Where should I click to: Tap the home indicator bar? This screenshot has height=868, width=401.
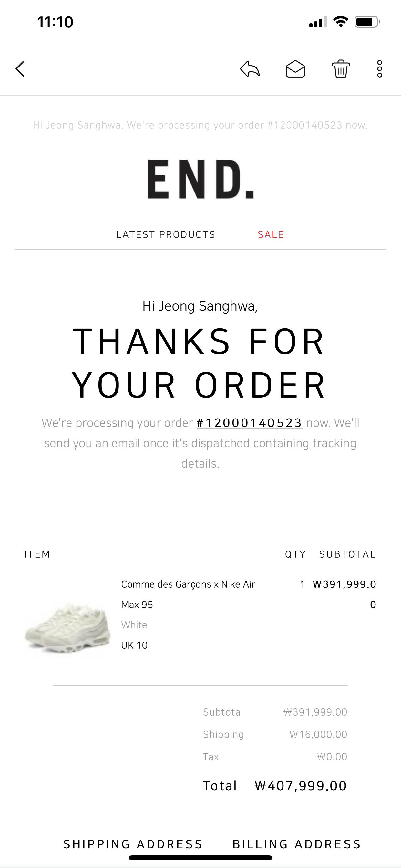200,858
